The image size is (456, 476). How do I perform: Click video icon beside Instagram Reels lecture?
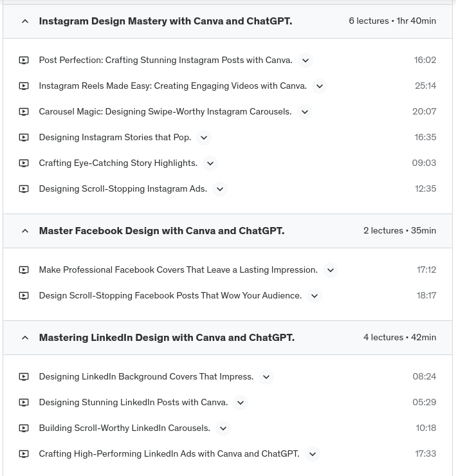[x=24, y=86]
